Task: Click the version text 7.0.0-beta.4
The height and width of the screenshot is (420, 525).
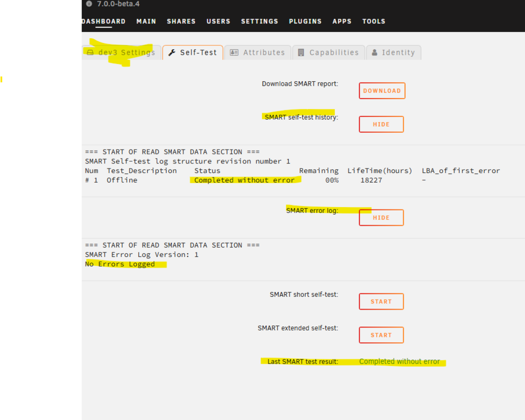Action: [x=118, y=4]
